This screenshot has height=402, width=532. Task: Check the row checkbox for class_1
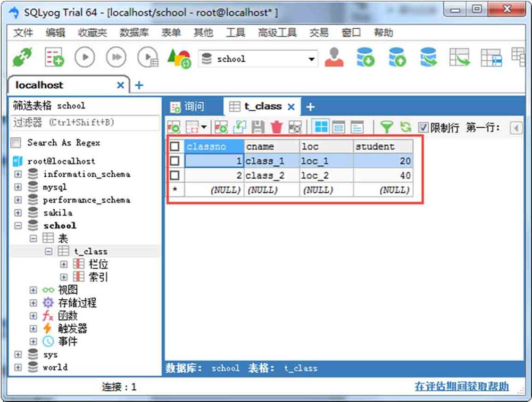[x=174, y=161]
